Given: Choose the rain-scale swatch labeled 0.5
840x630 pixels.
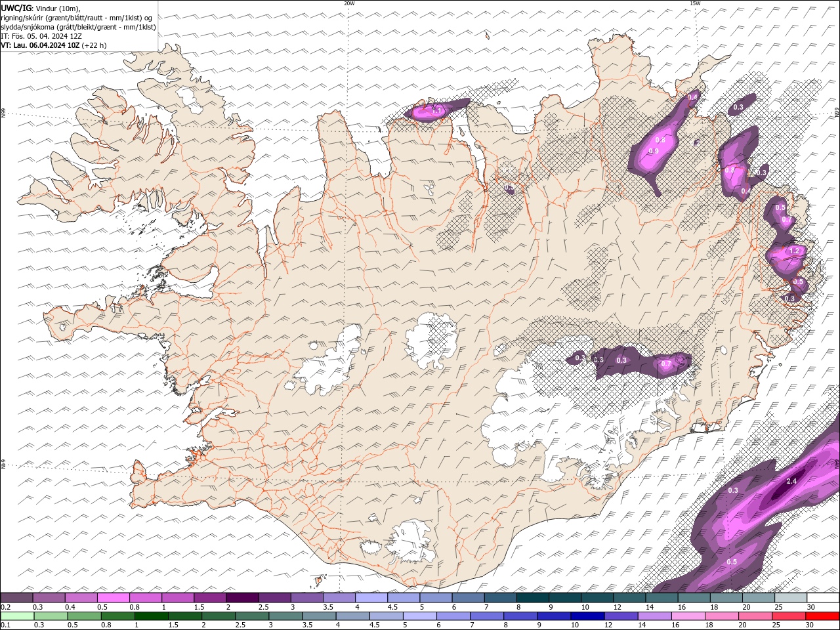Looking at the screenshot, I should tap(84, 616).
